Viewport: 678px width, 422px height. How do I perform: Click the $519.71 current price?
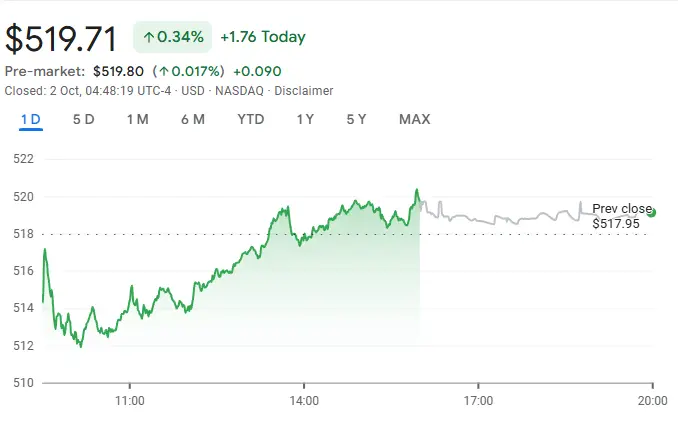coord(61,38)
